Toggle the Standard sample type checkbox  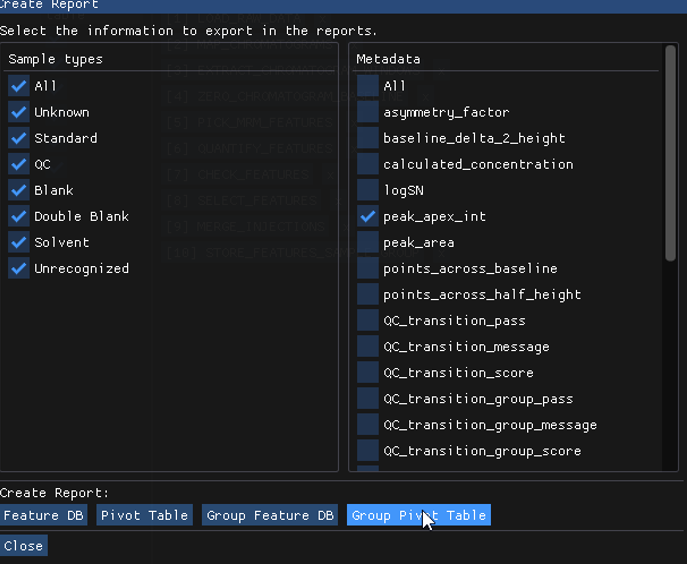click(x=19, y=138)
